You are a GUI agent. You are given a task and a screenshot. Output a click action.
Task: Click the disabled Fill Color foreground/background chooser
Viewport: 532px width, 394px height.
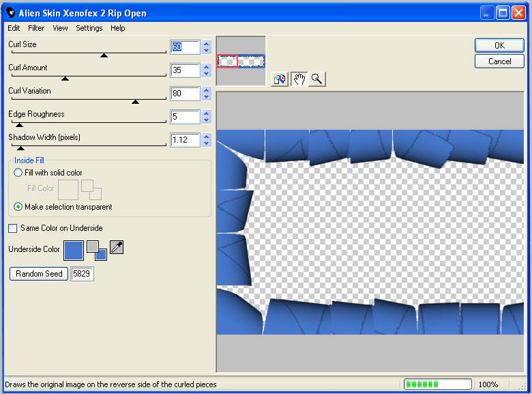[91, 190]
